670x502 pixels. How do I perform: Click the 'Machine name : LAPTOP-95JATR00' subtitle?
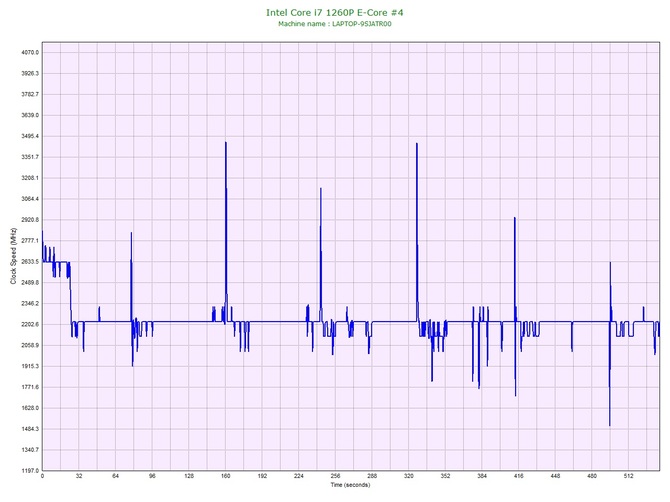[335, 24]
